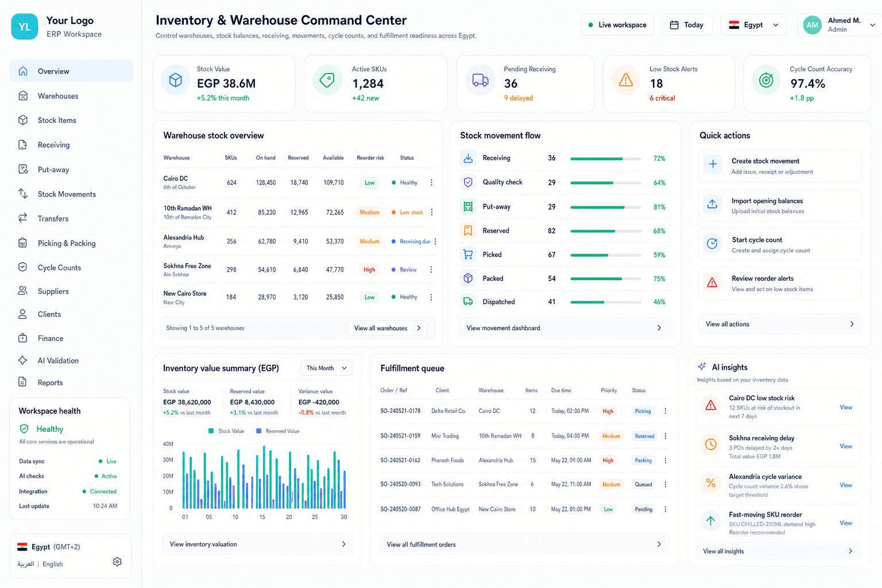Toggle Stock Value legend in the chart

[226, 431]
